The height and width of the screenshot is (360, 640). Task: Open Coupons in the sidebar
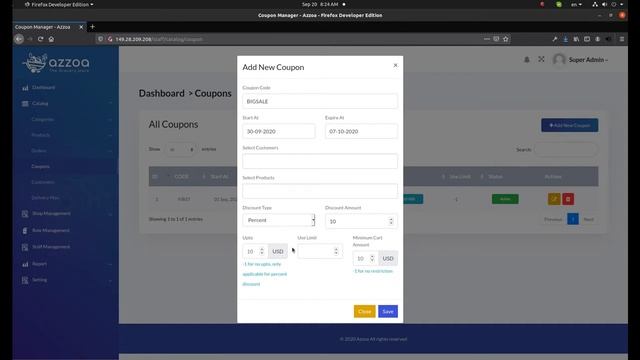[40, 167]
